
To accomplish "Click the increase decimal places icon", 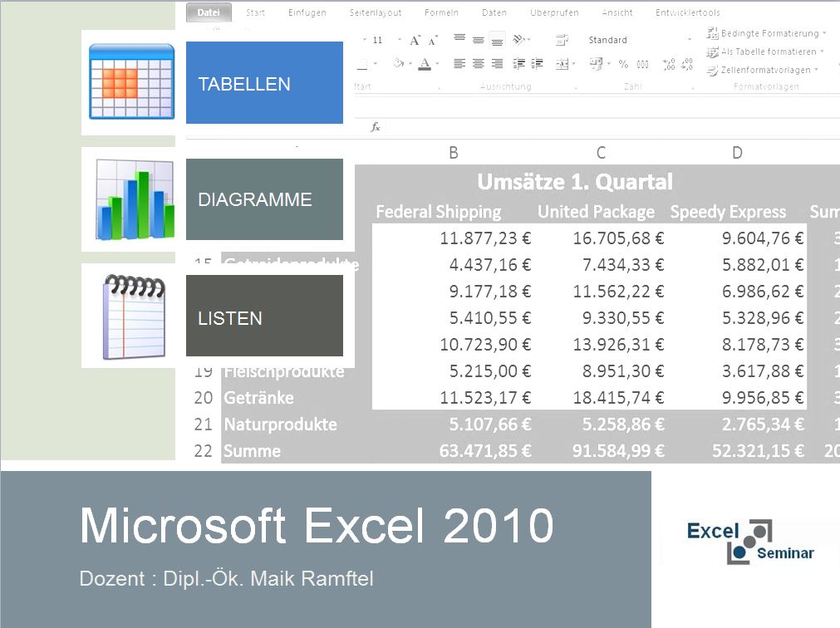I will (669, 65).
